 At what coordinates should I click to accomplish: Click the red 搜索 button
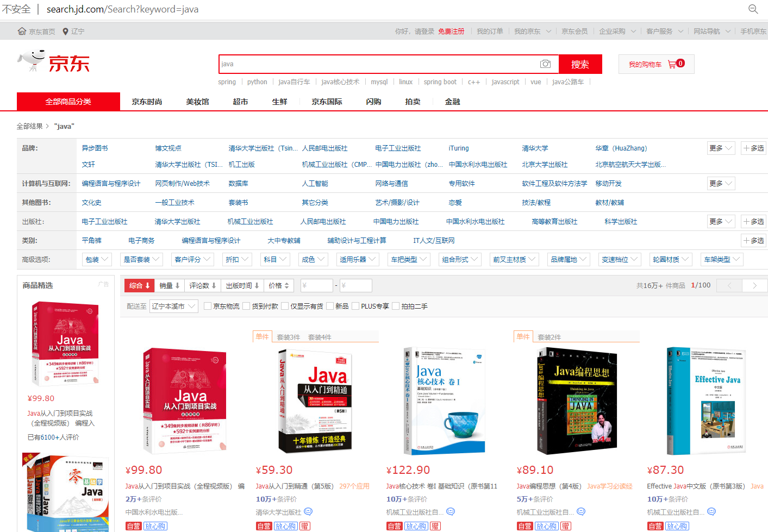(x=580, y=64)
